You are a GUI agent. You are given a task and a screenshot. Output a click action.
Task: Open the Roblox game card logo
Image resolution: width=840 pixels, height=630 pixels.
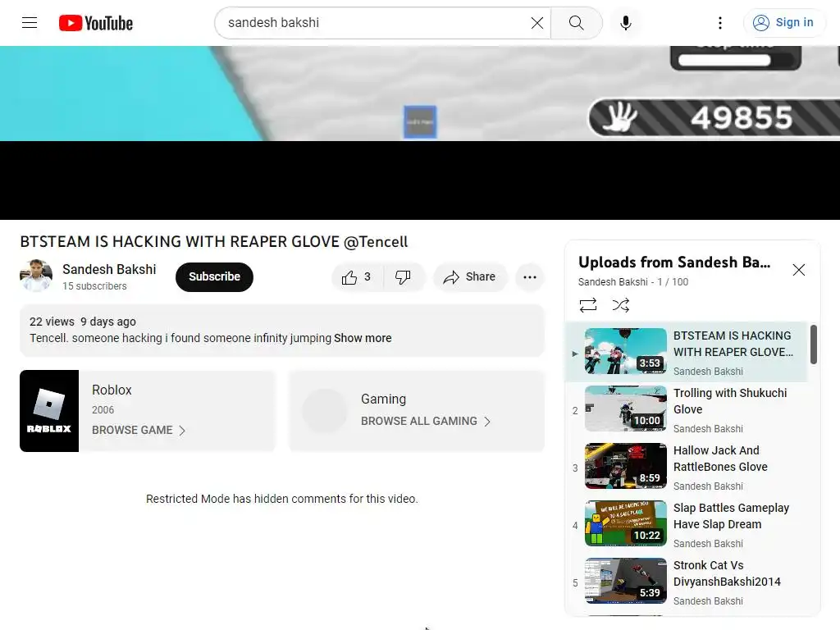pyautogui.click(x=49, y=411)
